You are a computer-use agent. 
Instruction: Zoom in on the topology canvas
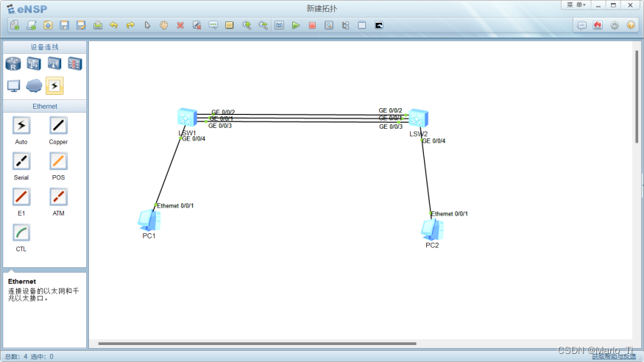[247, 26]
